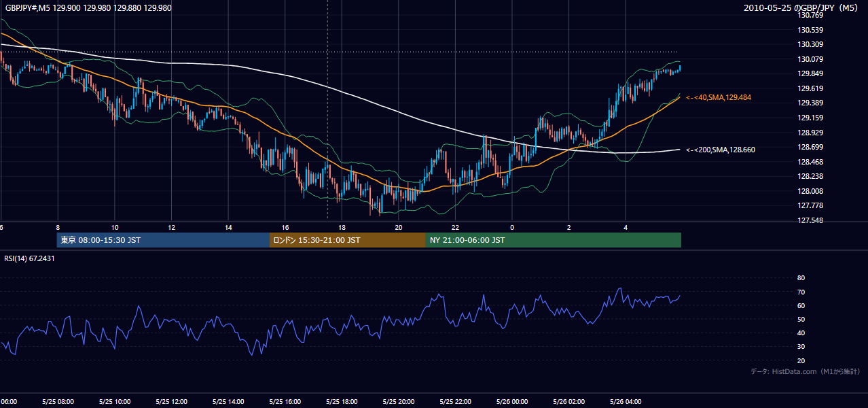Select price level 130.769 on the axis

point(810,15)
